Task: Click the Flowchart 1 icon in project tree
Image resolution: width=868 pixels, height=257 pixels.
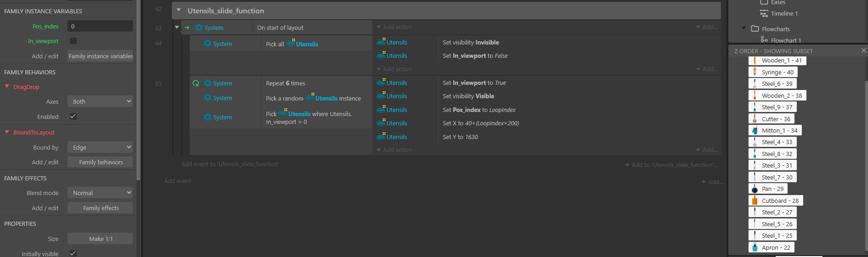Action: (x=764, y=40)
